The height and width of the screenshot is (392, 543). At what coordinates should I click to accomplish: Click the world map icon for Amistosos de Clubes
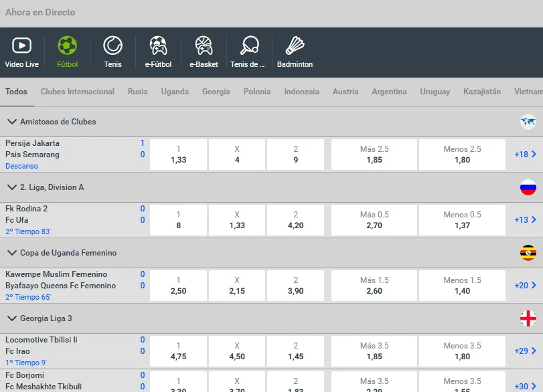(x=528, y=122)
